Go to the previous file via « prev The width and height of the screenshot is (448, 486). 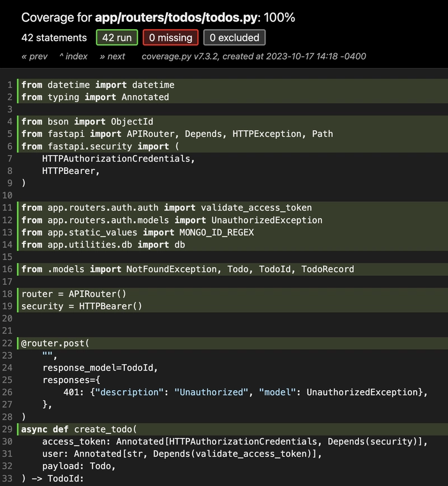click(34, 57)
